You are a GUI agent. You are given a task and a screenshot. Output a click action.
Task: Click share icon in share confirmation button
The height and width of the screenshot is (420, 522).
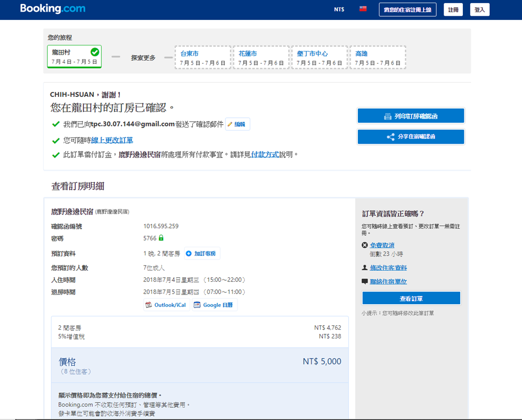(390, 137)
